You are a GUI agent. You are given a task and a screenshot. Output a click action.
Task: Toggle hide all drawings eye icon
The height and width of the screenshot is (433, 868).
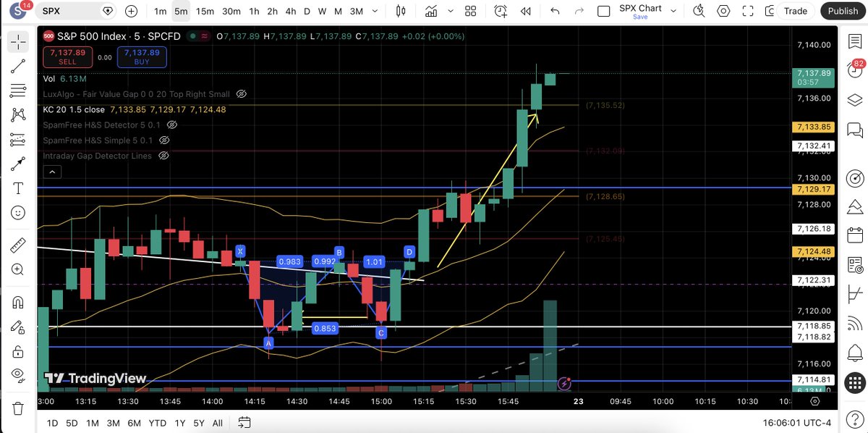pos(18,376)
